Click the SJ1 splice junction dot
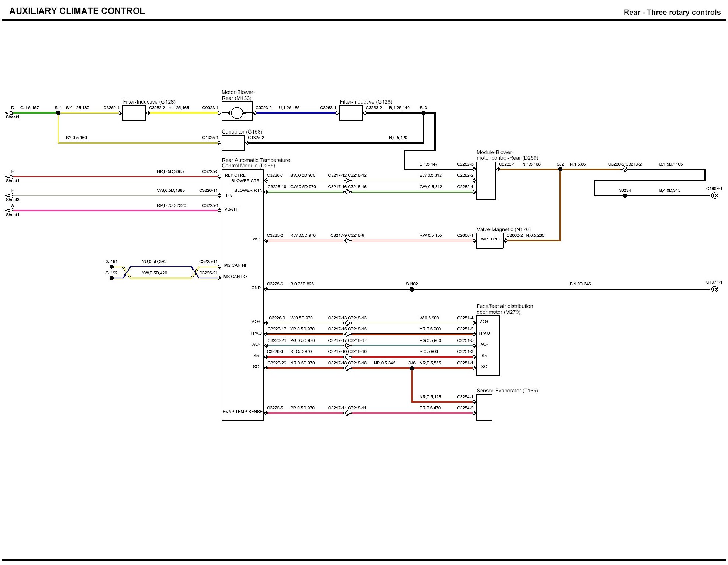Viewport: 728px width, 565px height. (x=58, y=113)
